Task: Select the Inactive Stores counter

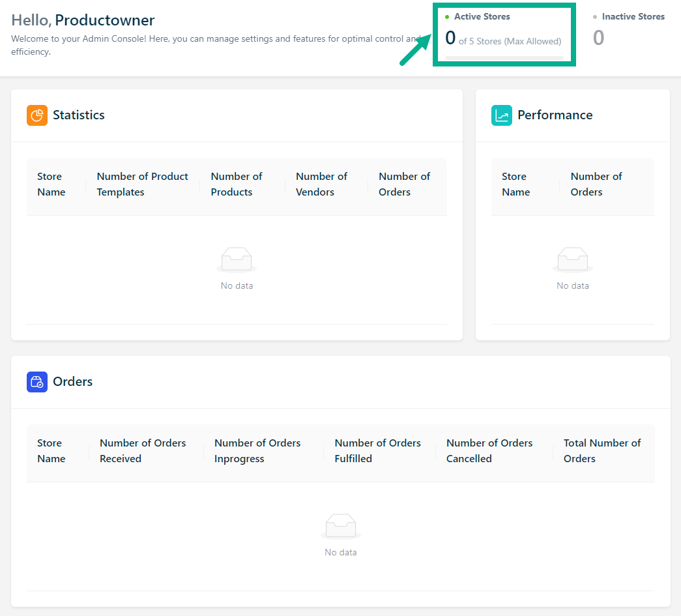Action: (598, 38)
